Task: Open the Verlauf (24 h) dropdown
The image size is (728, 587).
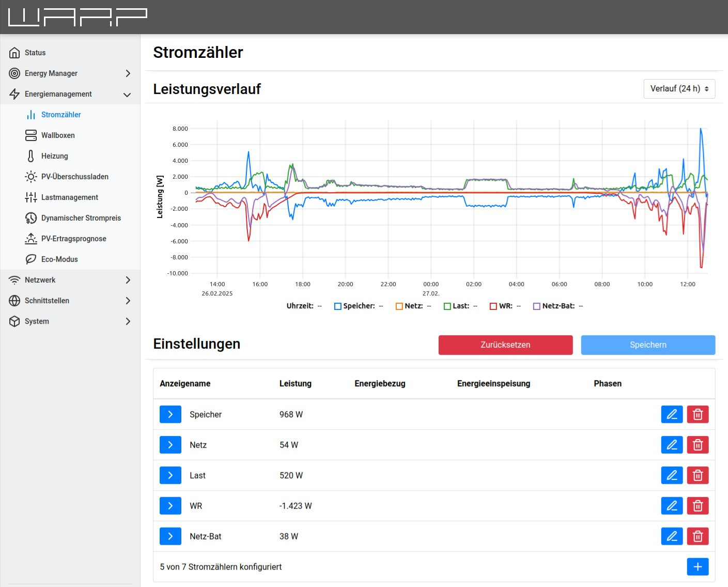Action: pyautogui.click(x=679, y=89)
